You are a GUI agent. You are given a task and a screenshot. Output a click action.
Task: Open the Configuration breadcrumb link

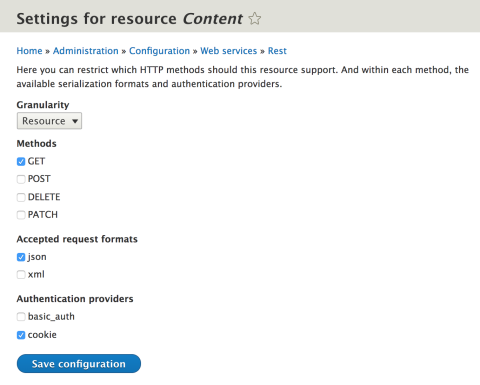pyautogui.click(x=159, y=51)
